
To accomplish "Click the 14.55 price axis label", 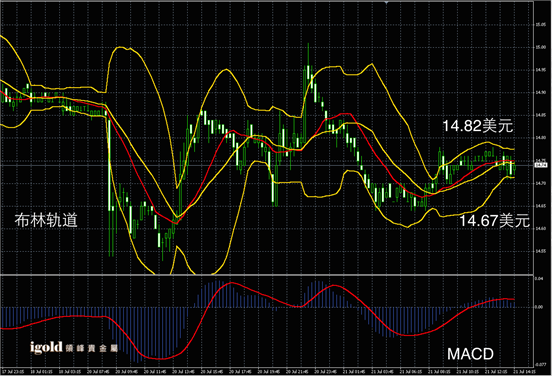I will (x=541, y=251).
